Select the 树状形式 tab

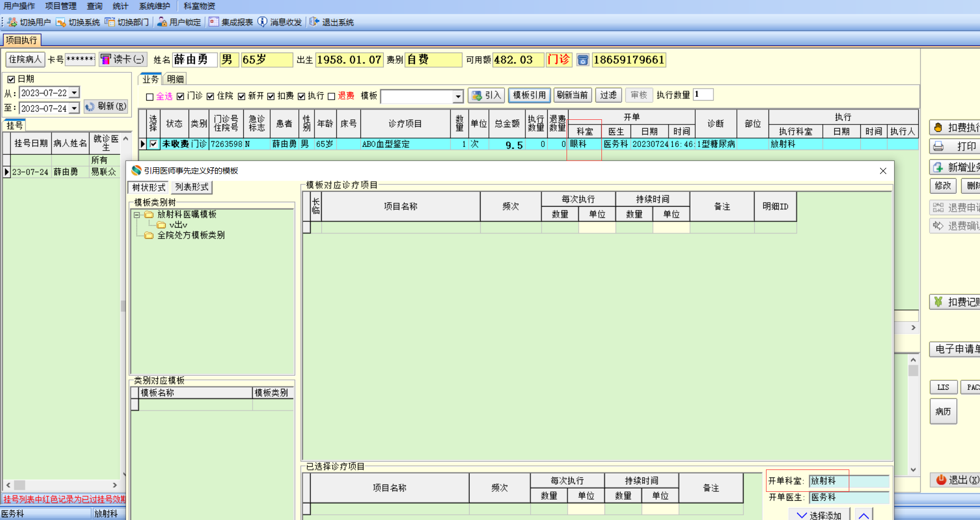pyautogui.click(x=149, y=187)
